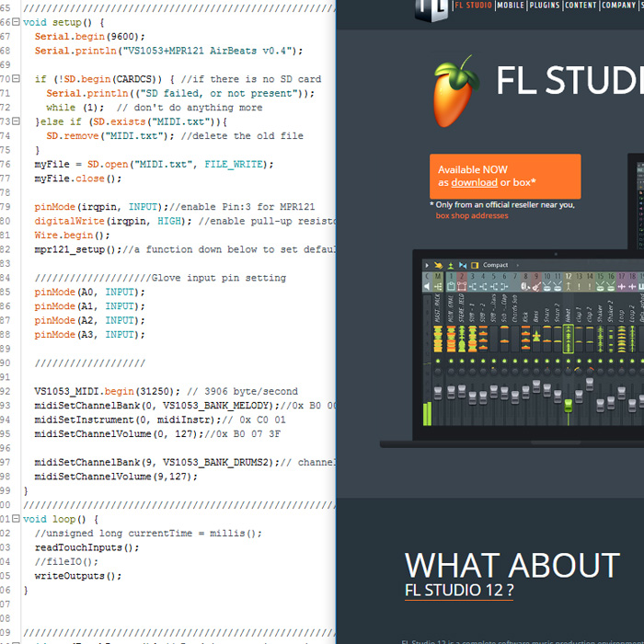
Task: Click the pinMode(A2, INPUT); line
Action: [x=89, y=320]
